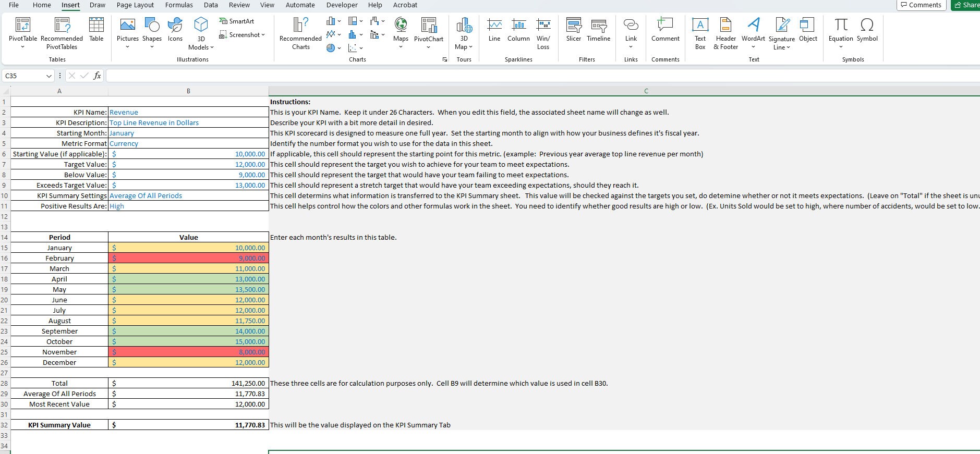Select row 14 header
Screen dimensions: 980x454
click(4, 237)
